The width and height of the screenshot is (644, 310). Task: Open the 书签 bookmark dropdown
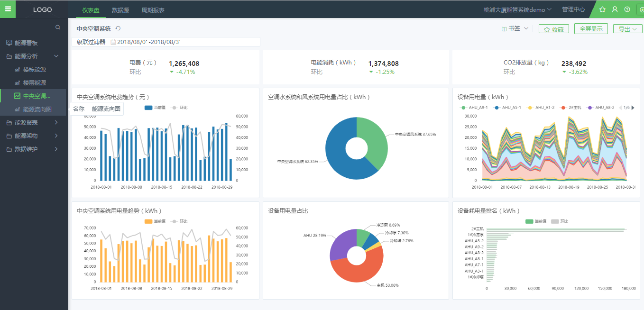[515, 29]
